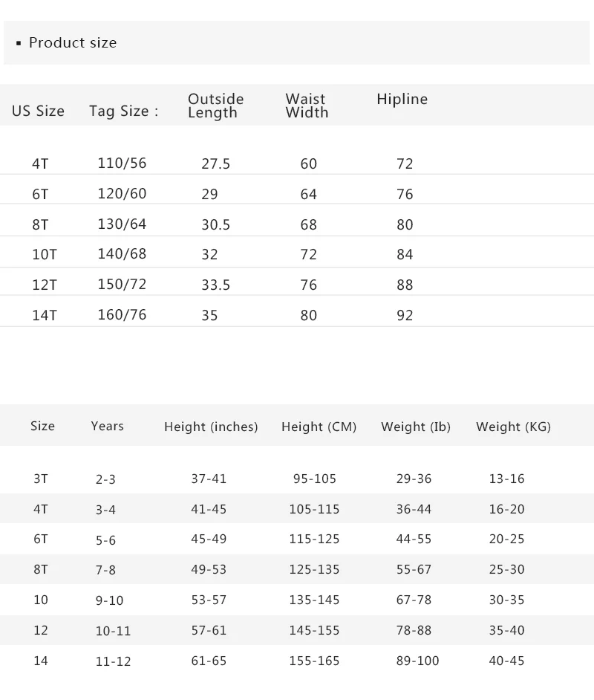This screenshot has width=594, height=700.
Task: Click the 33.5 outside length value
Action: coord(215,285)
